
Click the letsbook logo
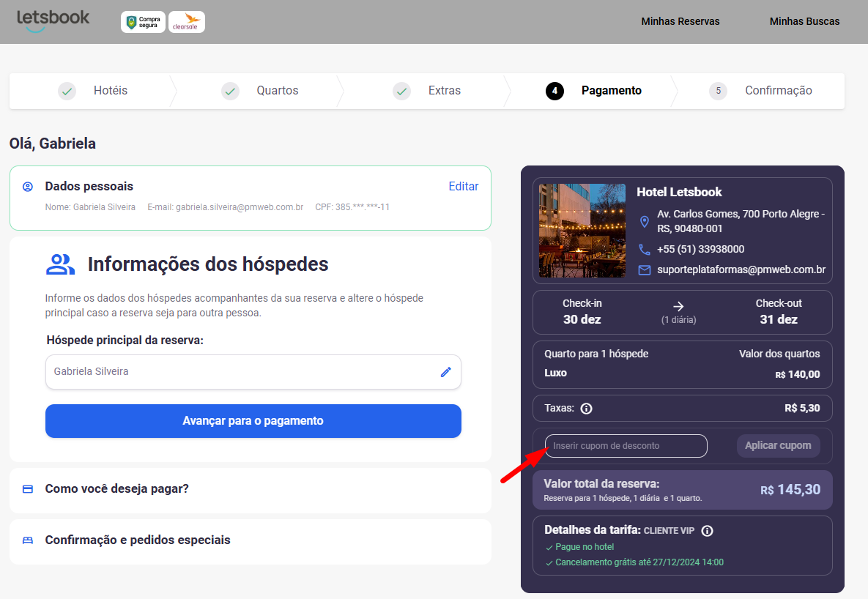[x=53, y=21]
